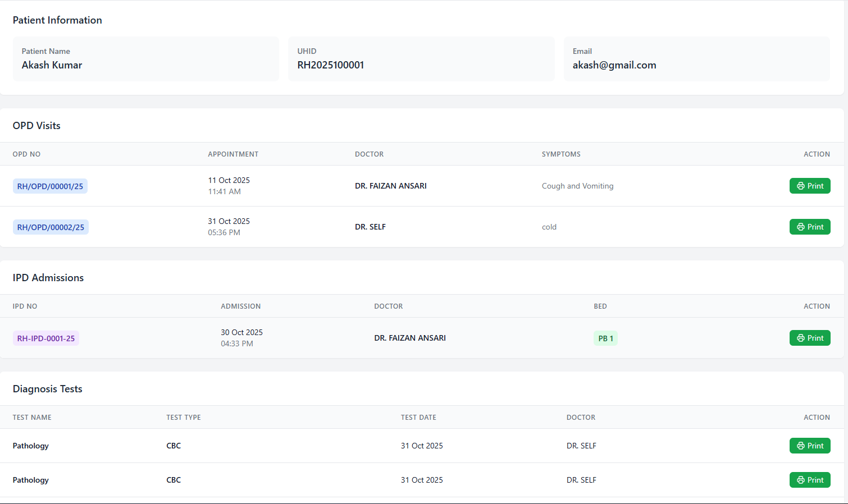Print the second Pathology CBC test
This screenshot has width=848, height=504.
coord(809,480)
